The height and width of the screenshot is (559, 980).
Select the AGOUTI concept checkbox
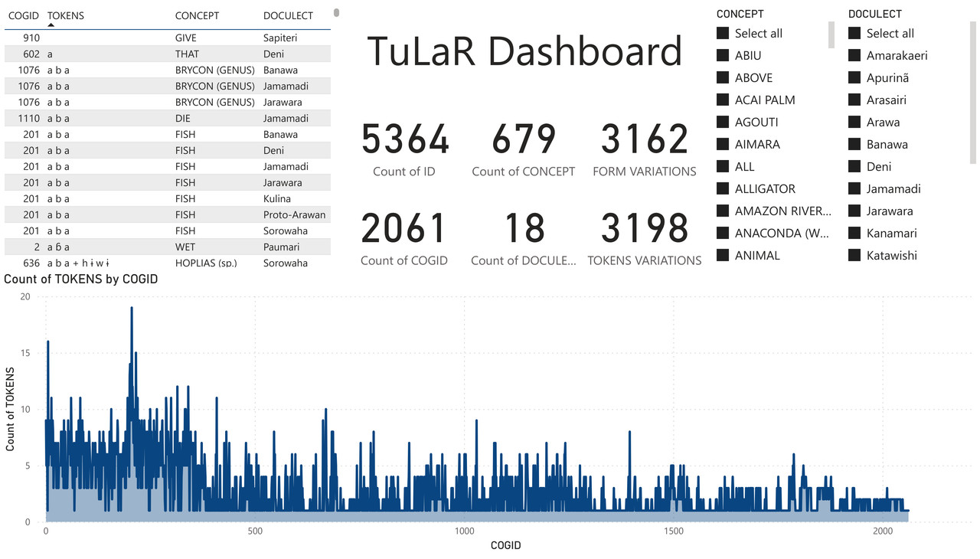pos(722,122)
